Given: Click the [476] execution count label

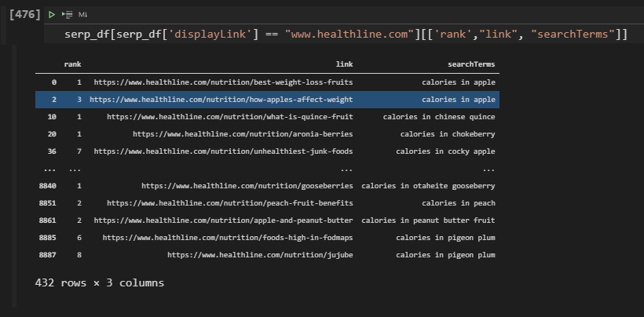Looking at the screenshot, I should click(x=24, y=15).
